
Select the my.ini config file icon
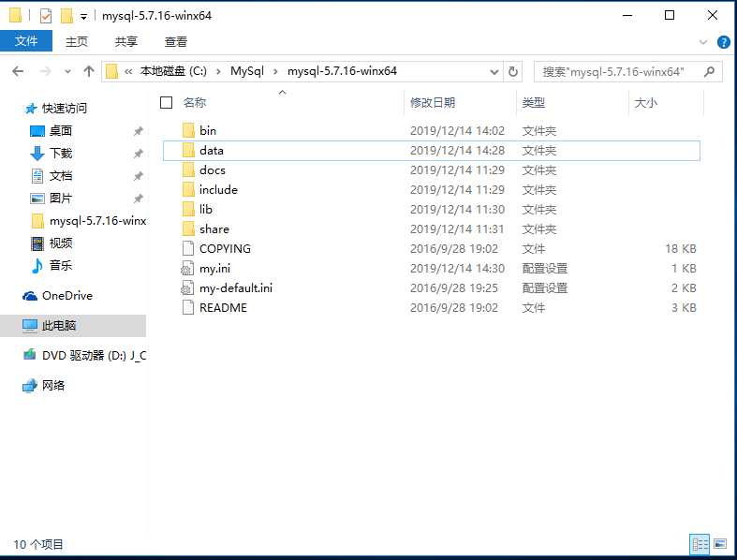(187, 268)
